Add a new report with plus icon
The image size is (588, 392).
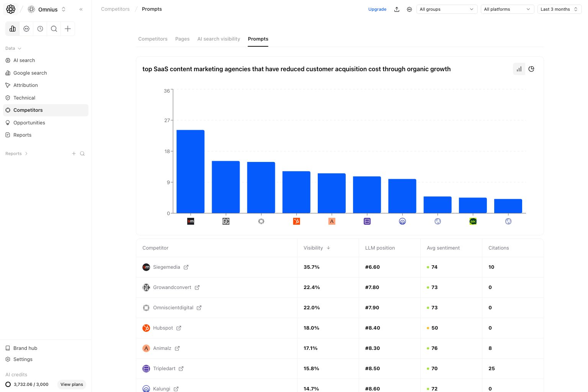click(74, 154)
